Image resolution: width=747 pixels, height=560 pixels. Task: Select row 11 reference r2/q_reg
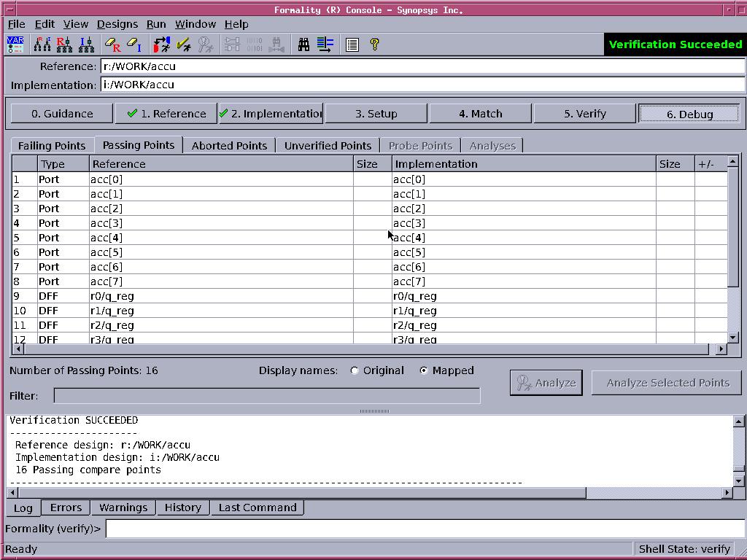[221, 325]
